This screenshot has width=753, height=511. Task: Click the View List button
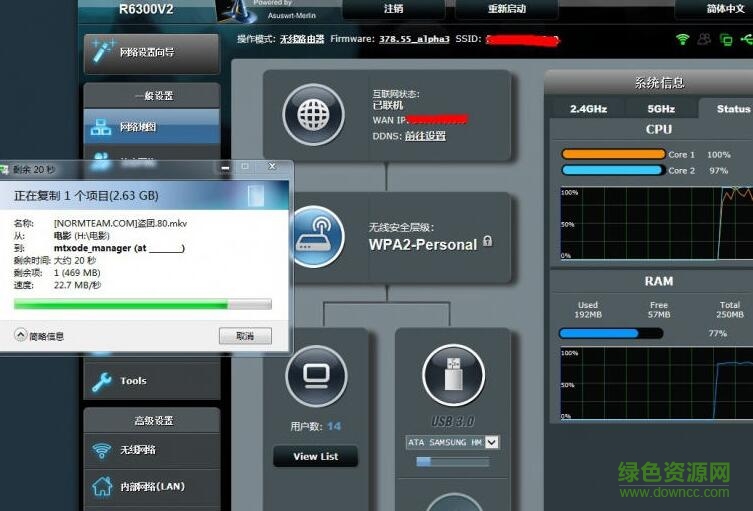coord(316,456)
